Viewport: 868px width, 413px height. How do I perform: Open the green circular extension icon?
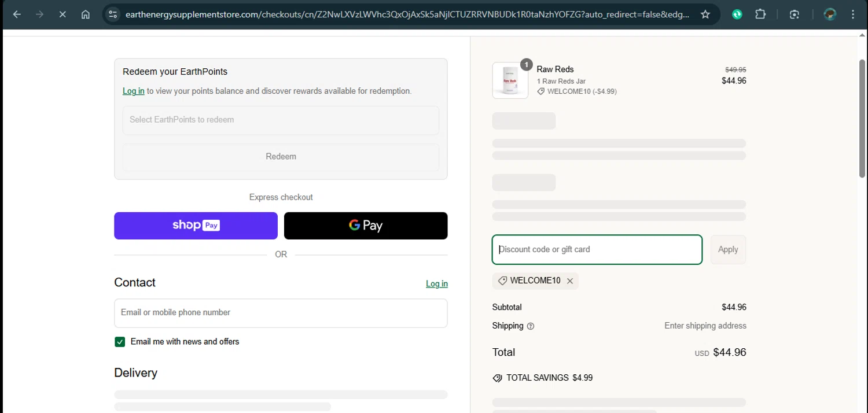737,14
